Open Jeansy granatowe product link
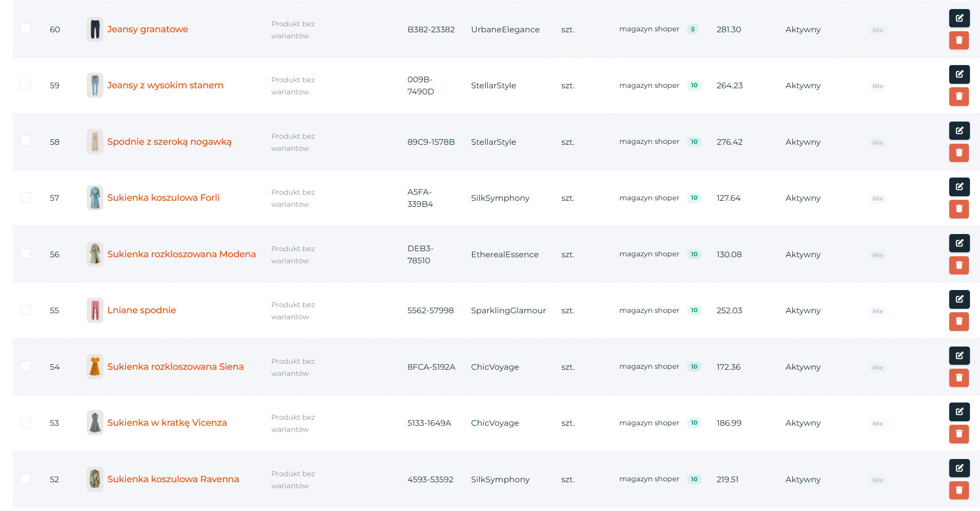980x511 pixels. 147,29
